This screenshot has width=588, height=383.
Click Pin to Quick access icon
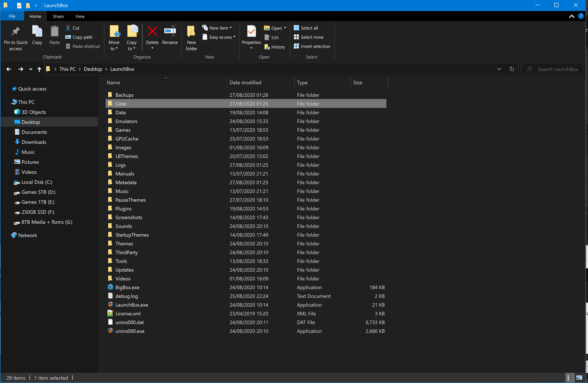[16, 31]
